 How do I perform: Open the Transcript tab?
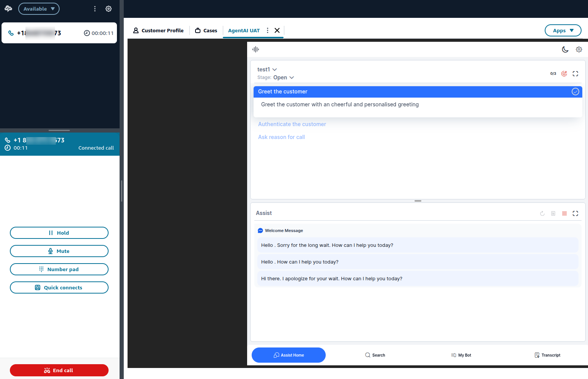point(547,355)
